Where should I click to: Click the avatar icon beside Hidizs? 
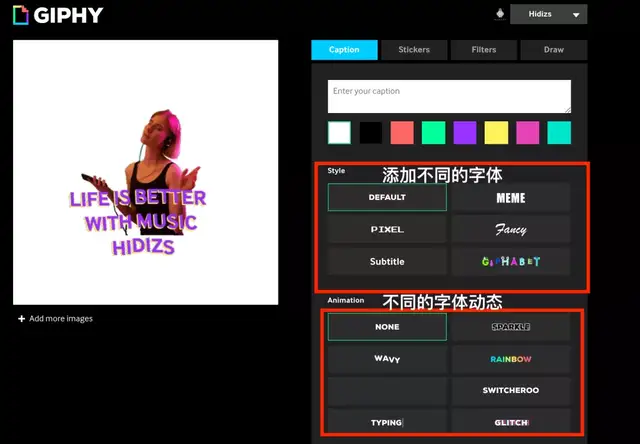(500, 14)
